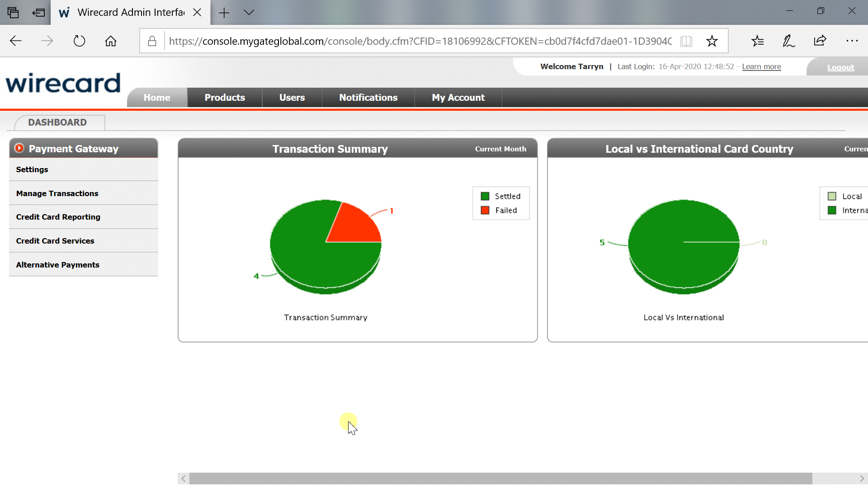This screenshot has height=488, width=868.
Task: Click the browser URL address field
Action: 420,41
